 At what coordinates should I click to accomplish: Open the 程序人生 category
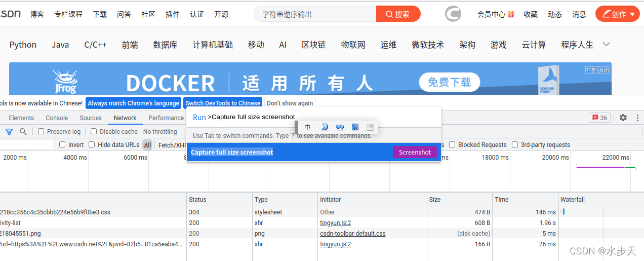coord(577,45)
